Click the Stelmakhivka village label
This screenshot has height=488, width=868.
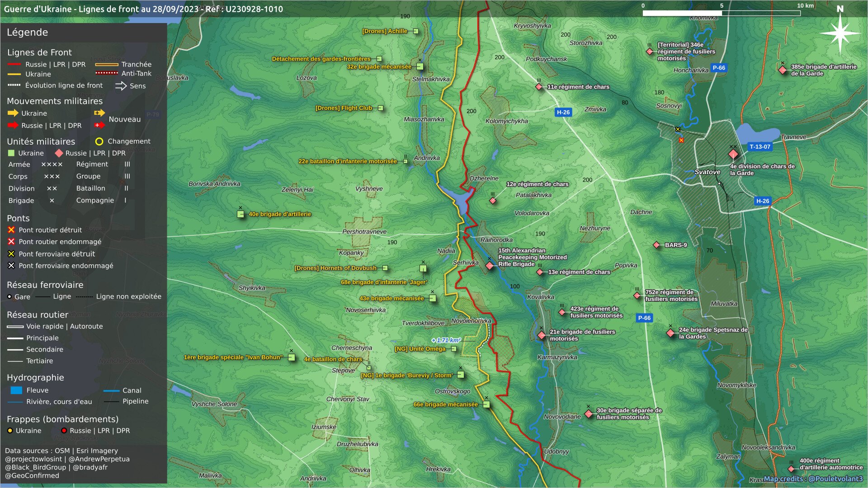(x=431, y=79)
